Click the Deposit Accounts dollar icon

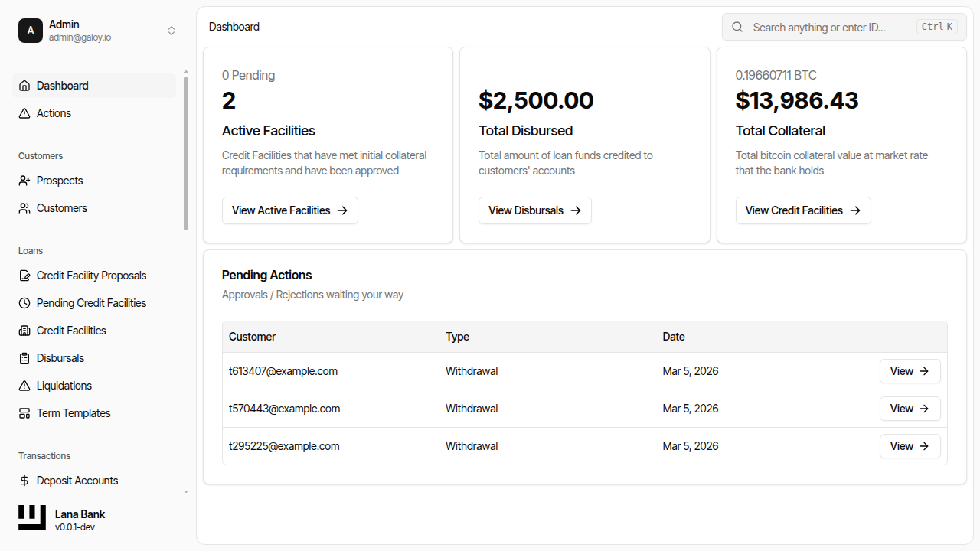(x=24, y=480)
